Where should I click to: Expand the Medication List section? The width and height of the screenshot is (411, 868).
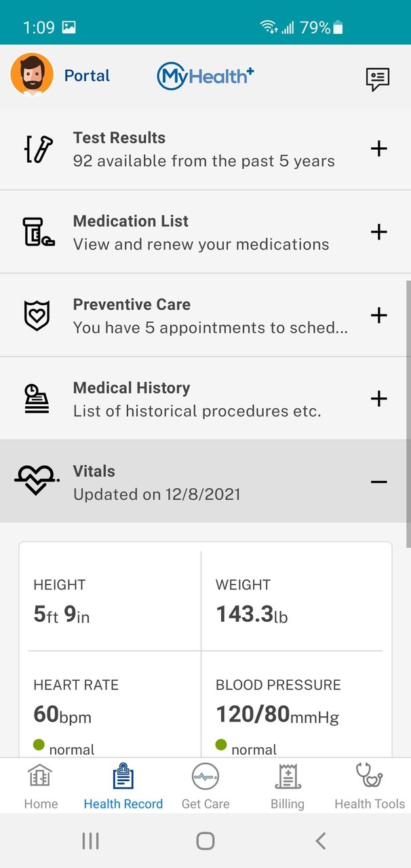[379, 232]
